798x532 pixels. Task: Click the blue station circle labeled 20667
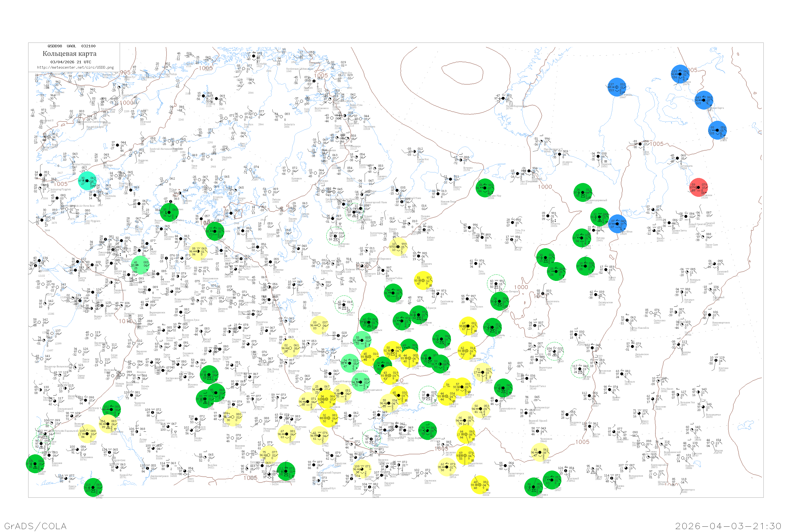[617, 87]
